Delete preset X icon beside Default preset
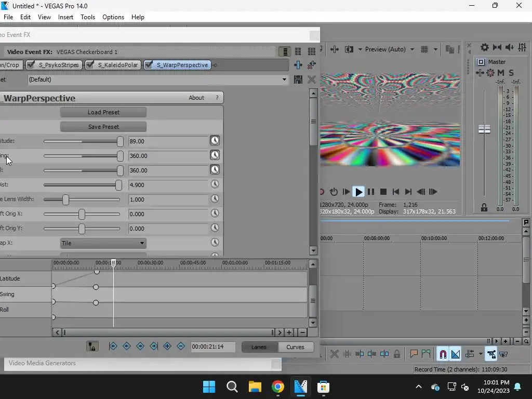 [x=312, y=79]
